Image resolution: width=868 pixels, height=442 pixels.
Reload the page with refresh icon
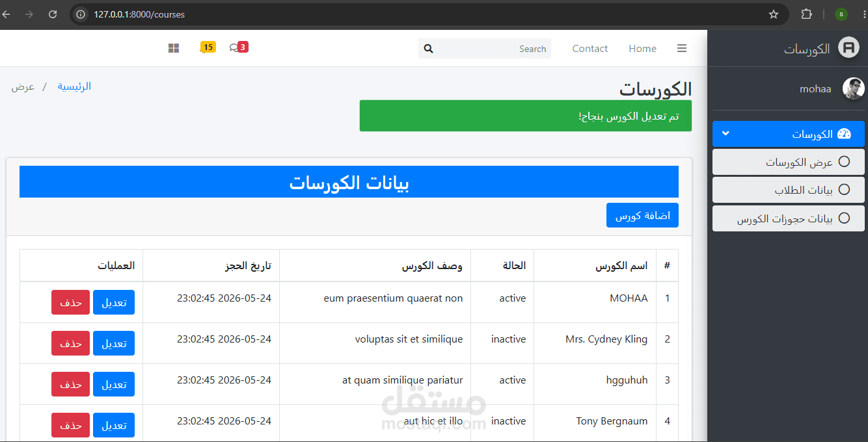click(53, 14)
